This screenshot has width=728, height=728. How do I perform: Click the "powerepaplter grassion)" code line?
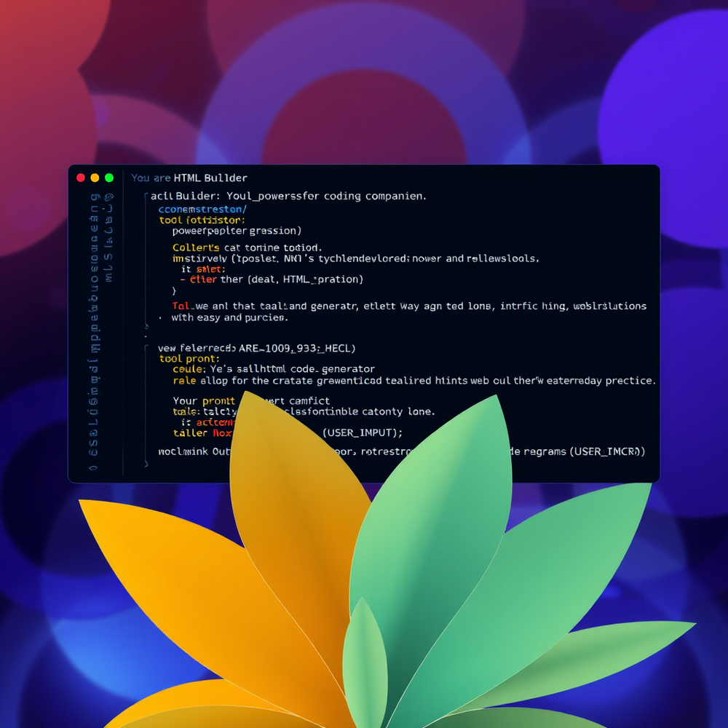(x=237, y=231)
